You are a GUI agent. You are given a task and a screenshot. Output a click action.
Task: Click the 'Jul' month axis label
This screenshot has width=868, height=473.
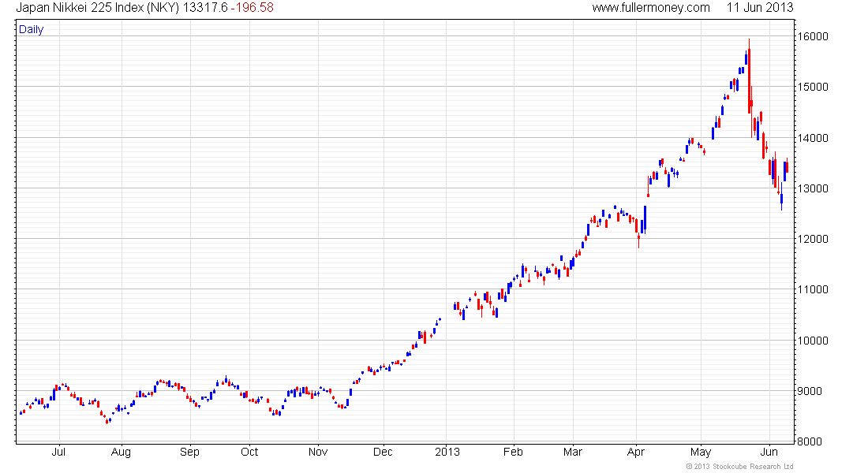[x=58, y=452]
